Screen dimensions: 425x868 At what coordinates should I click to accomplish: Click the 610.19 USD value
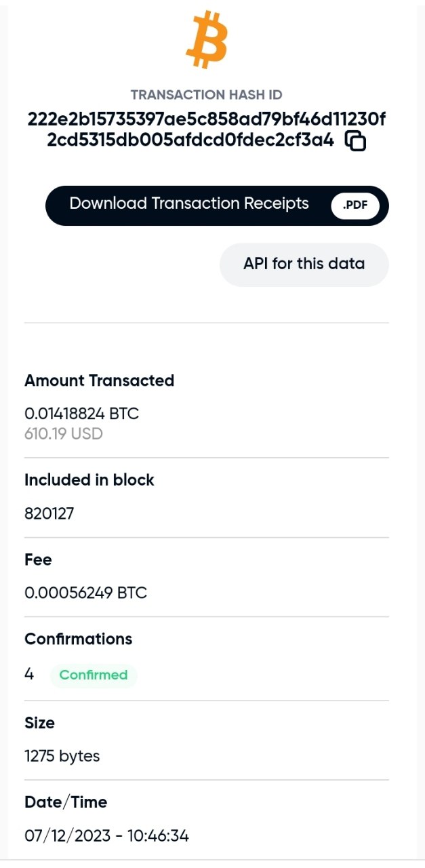[64, 434]
